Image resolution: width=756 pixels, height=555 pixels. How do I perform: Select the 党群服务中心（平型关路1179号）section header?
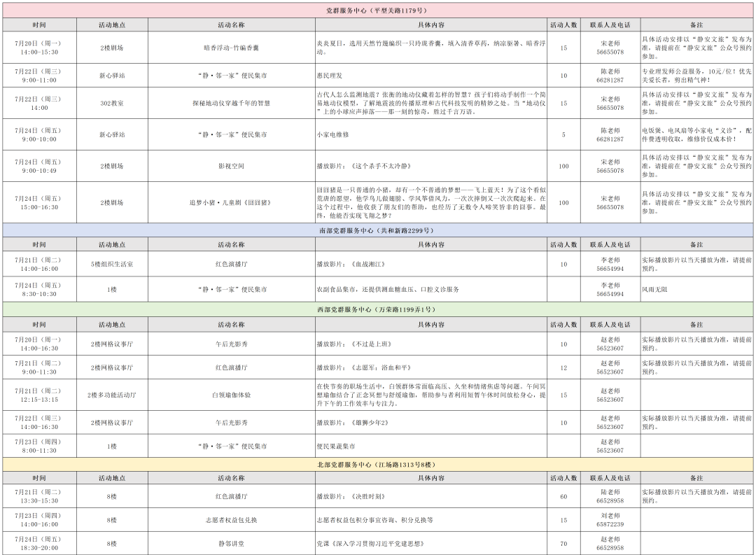pos(377,10)
